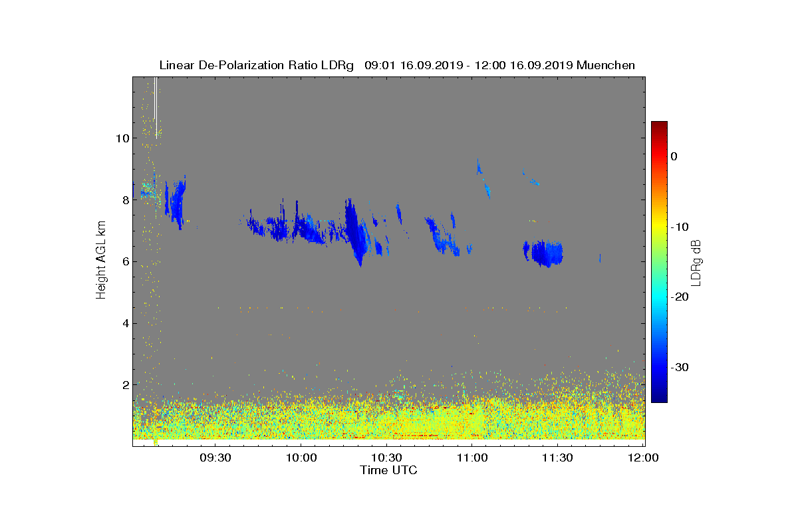Screen dimensions: 798x532
Task: Click the 'Time UTC' axis title
Action: pos(389,470)
